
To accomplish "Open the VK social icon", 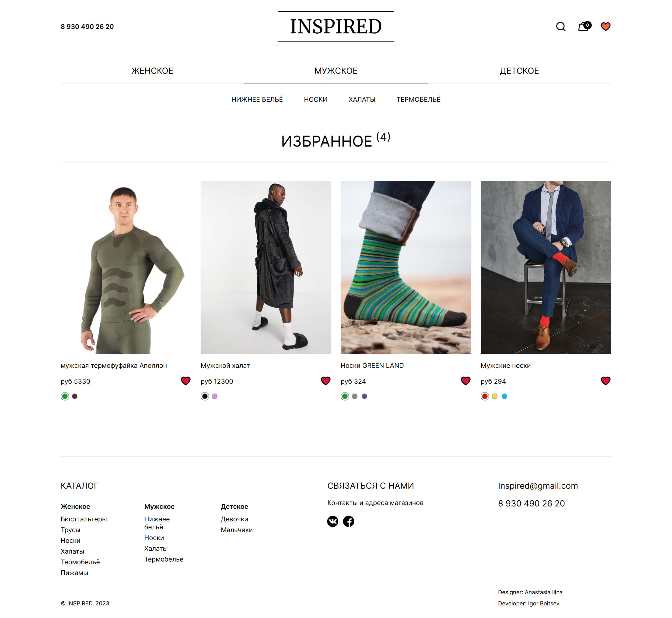I will click(x=333, y=521).
